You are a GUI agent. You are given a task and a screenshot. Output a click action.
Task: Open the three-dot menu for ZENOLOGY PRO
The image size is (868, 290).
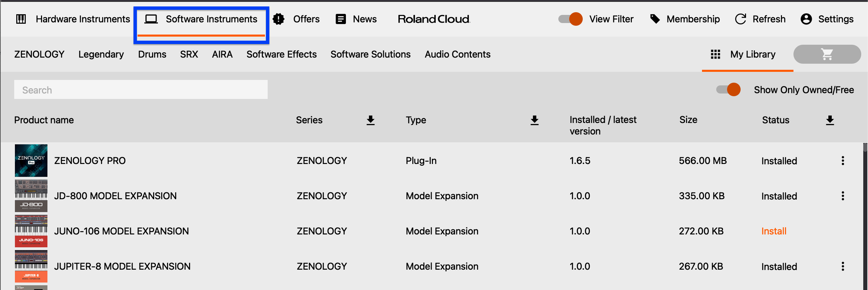tap(843, 161)
